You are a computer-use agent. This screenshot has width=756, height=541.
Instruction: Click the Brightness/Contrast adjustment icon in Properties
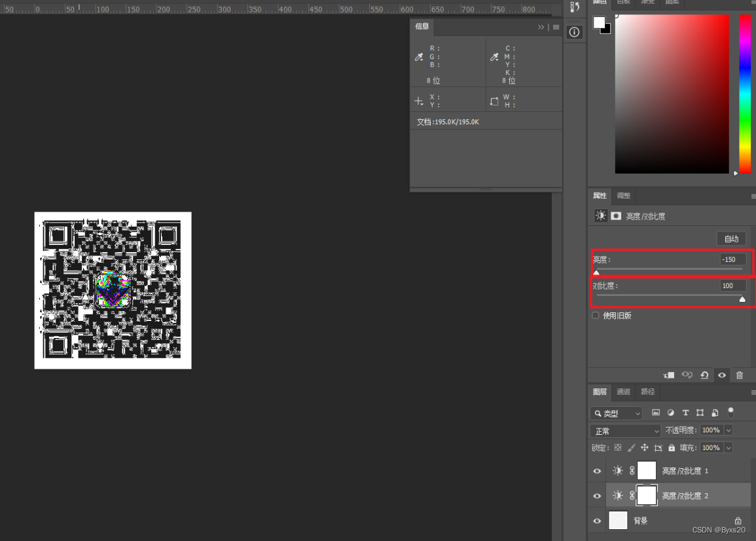point(600,215)
